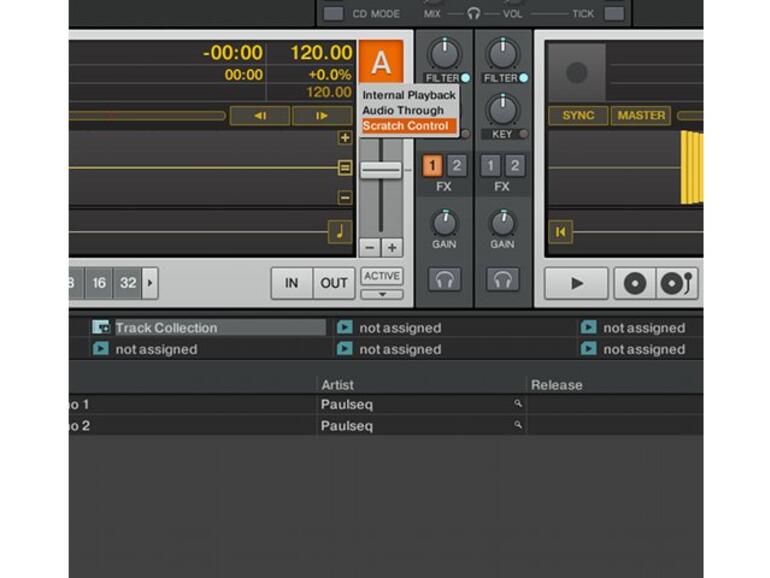770x578 pixels.
Task: Click the musical note icon on deck A
Action: point(340,232)
